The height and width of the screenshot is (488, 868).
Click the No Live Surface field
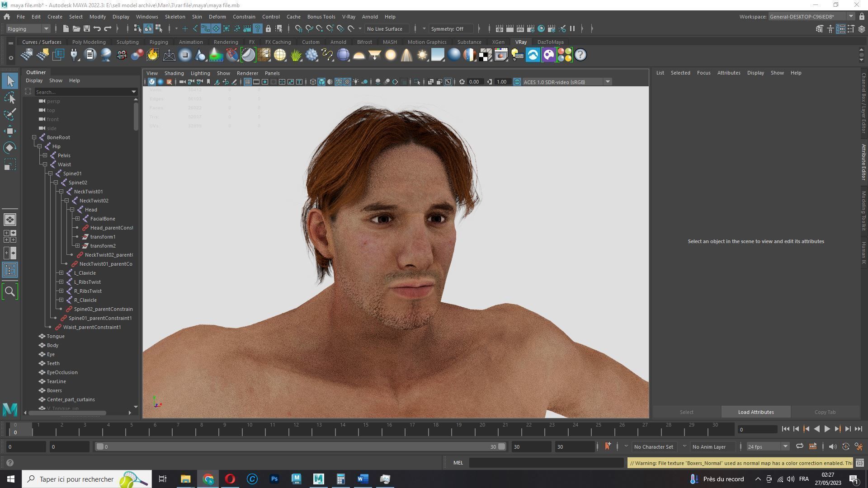coord(387,28)
